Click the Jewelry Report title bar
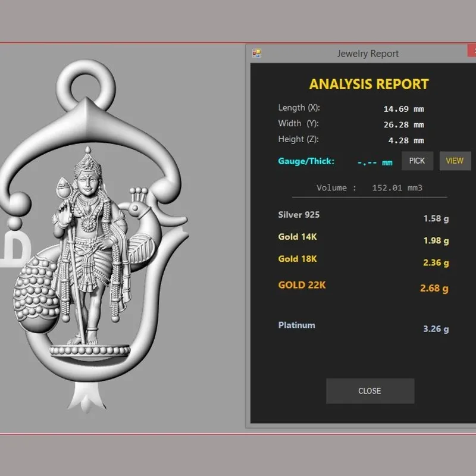Screen dimensions: 476x476 click(x=361, y=54)
